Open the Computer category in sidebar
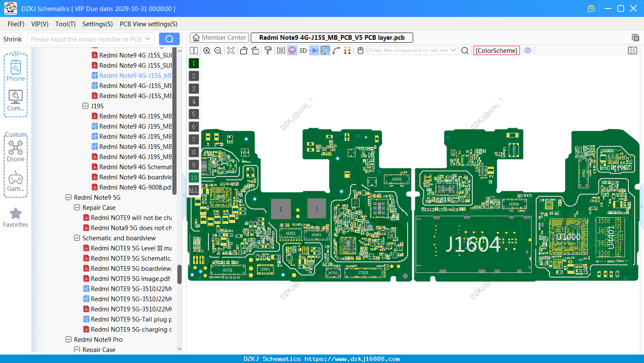This screenshot has width=644, height=363. tap(16, 101)
